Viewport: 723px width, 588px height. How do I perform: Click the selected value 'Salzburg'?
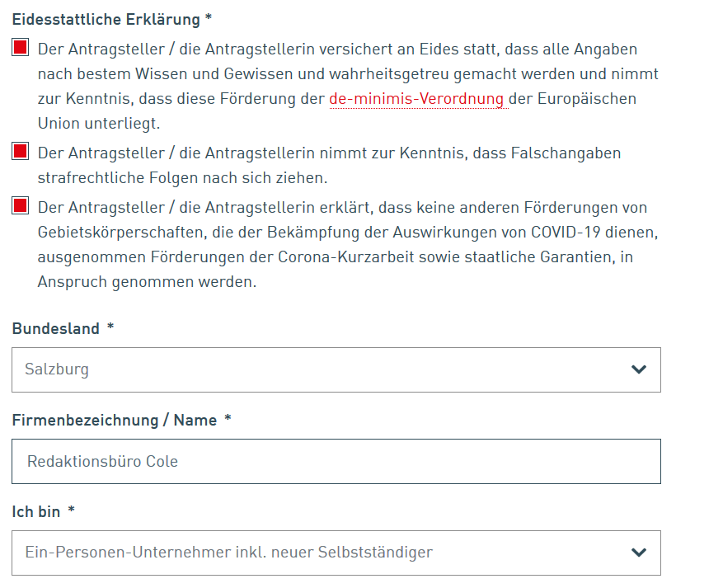click(x=57, y=369)
